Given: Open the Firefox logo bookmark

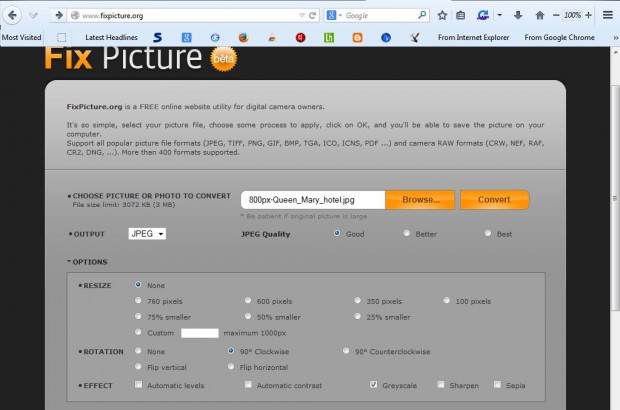Looking at the screenshot, I should pos(244,38).
